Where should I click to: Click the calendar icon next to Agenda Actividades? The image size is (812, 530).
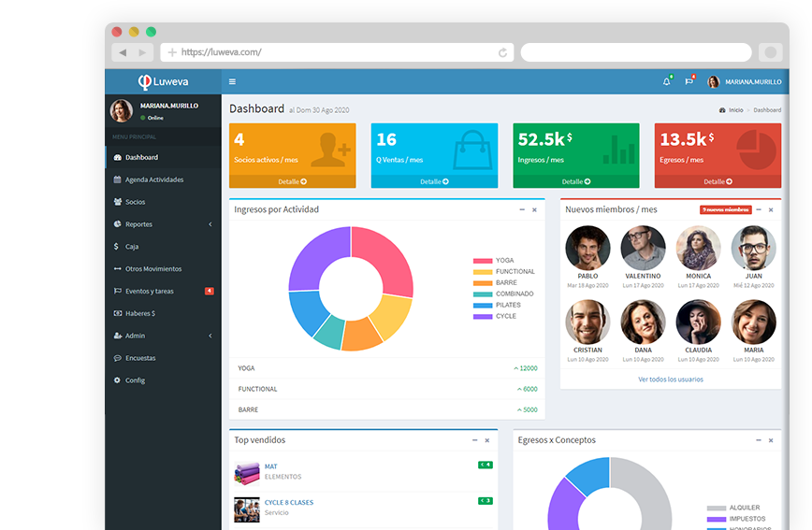point(118,179)
